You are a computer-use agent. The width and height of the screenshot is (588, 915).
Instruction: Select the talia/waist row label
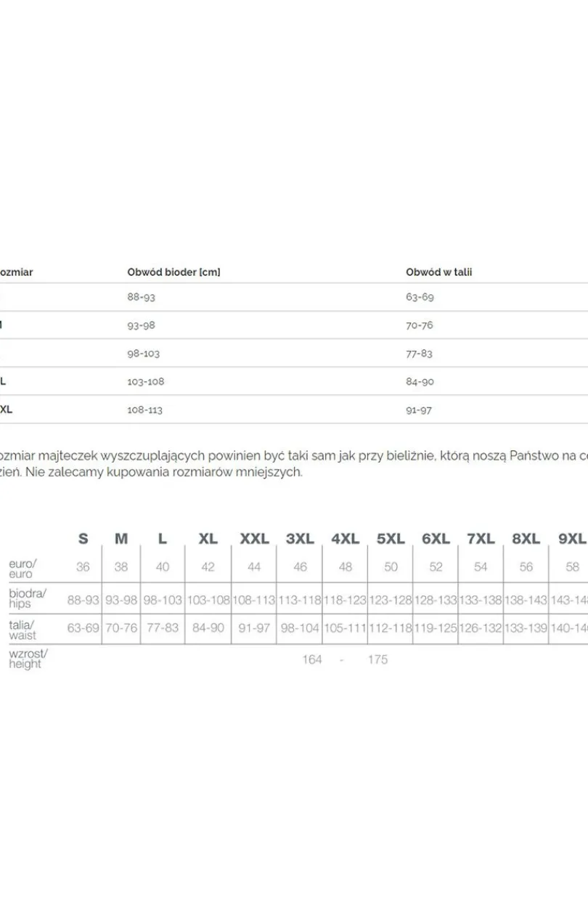pos(23,630)
